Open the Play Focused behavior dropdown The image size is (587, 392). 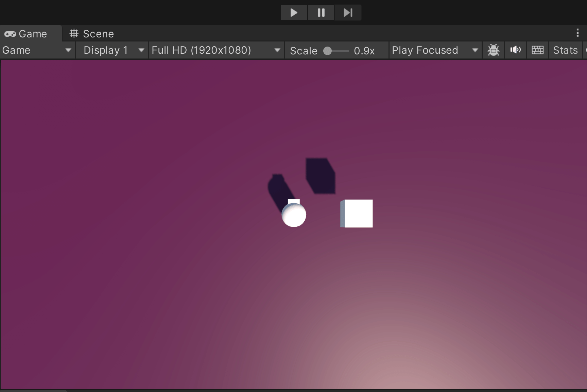pos(435,50)
